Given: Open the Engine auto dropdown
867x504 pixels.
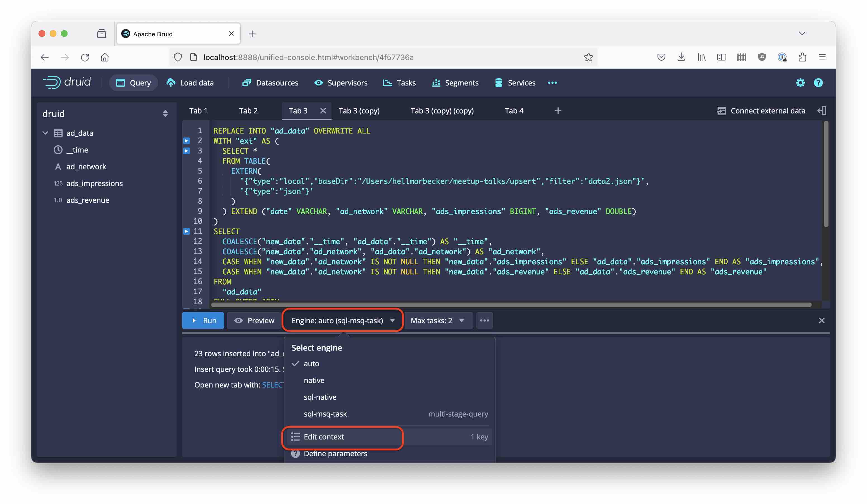Looking at the screenshot, I should point(342,320).
